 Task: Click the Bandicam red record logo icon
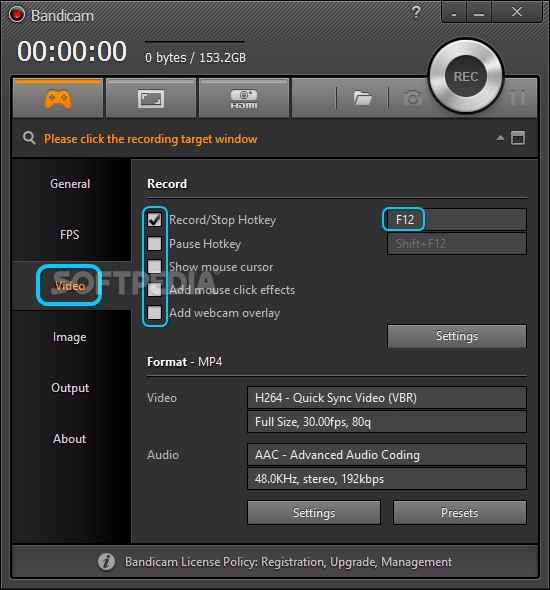[x=17, y=15]
